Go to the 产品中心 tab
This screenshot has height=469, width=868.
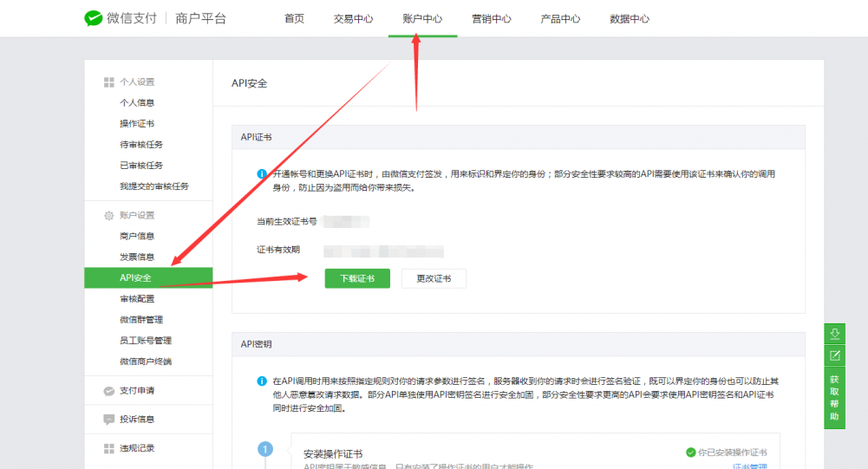coord(560,18)
